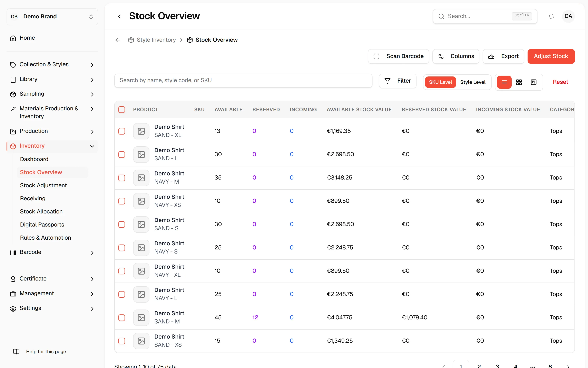Expand Materials Production & Inventory chevron
Screen dimensions: 588x368
[x=92, y=109]
